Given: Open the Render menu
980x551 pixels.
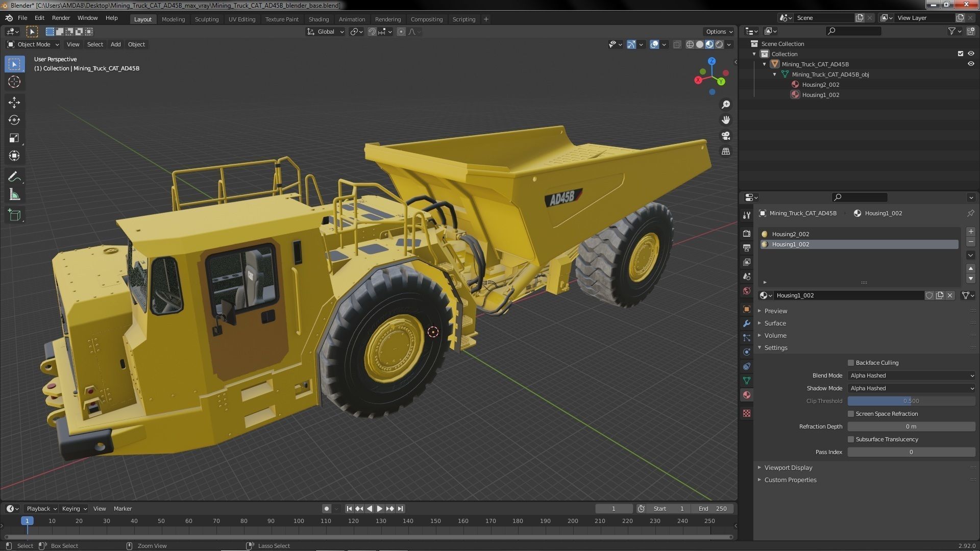Looking at the screenshot, I should click(x=61, y=18).
